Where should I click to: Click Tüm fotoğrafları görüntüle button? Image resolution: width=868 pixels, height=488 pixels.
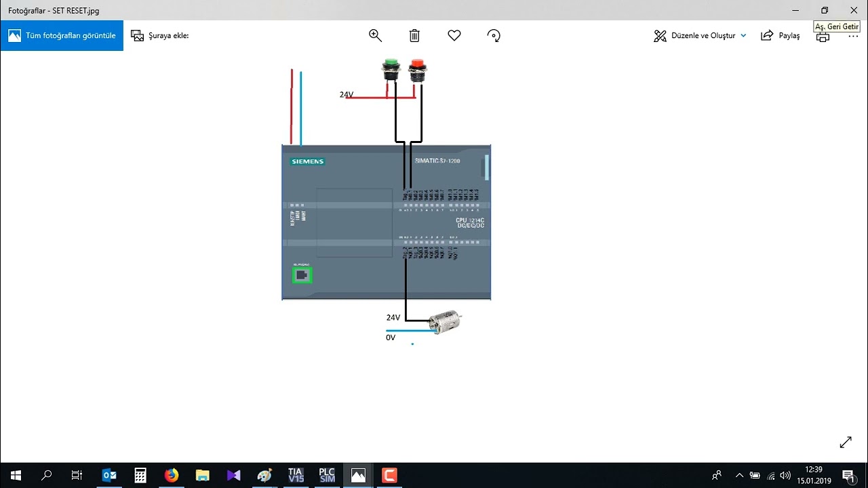(62, 35)
